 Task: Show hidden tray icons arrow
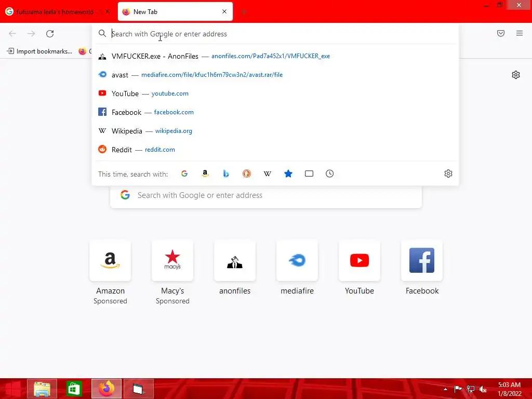(x=445, y=389)
